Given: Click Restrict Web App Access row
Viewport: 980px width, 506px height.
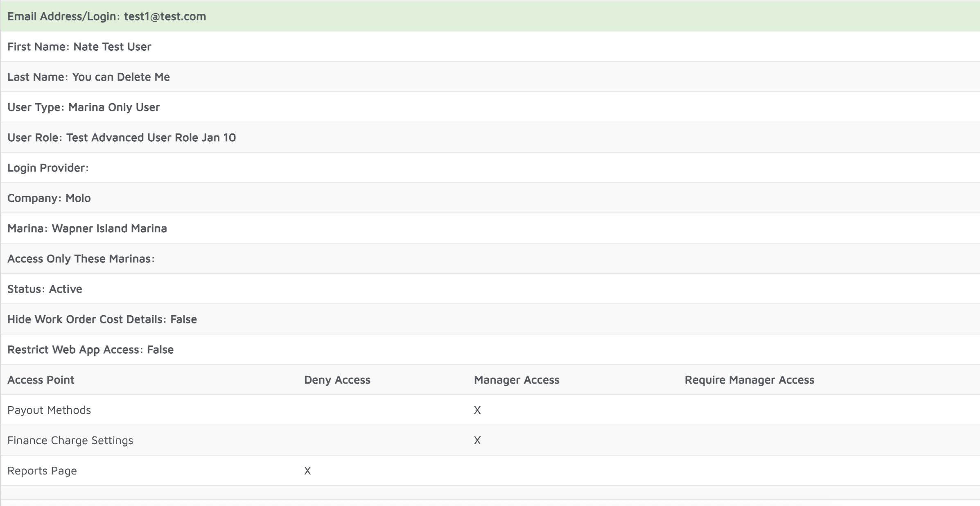Looking at the screenshot, I should click(90, 350).
